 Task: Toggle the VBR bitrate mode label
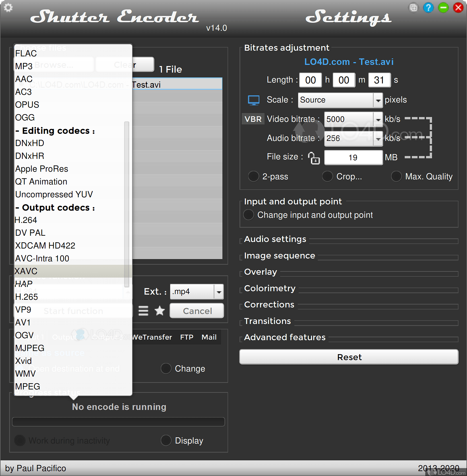(253, 119)
